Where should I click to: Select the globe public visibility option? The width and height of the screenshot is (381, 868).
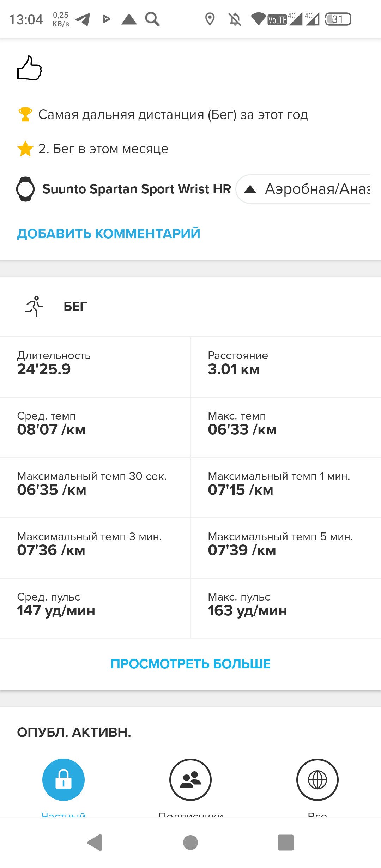pyautogui.click(x=317, y=779)
